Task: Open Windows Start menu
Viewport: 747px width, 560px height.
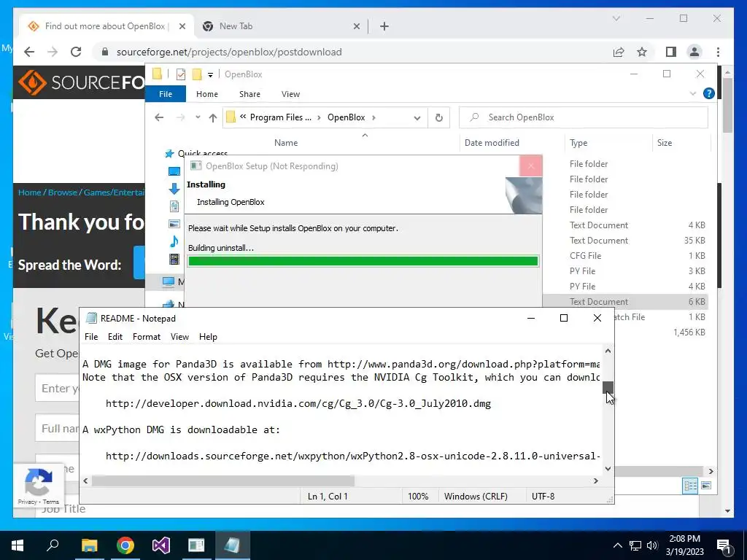Action: point(18,545)
